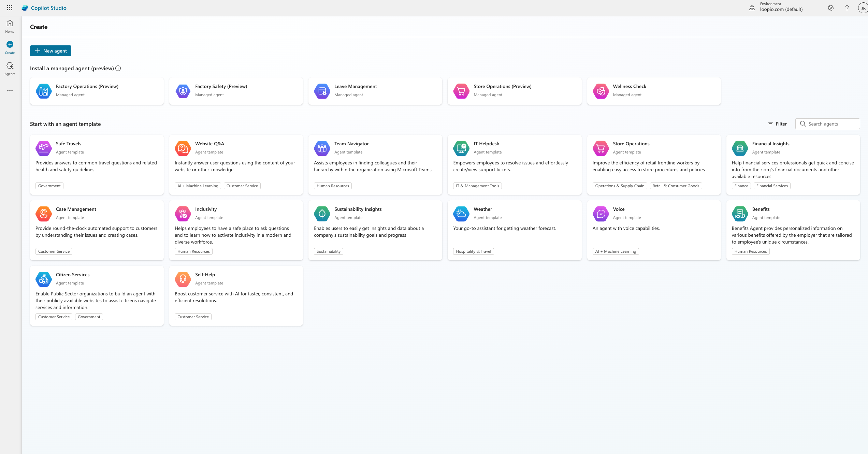
Task: Click the Settings gear icon
Action: [x=831, y=8]
